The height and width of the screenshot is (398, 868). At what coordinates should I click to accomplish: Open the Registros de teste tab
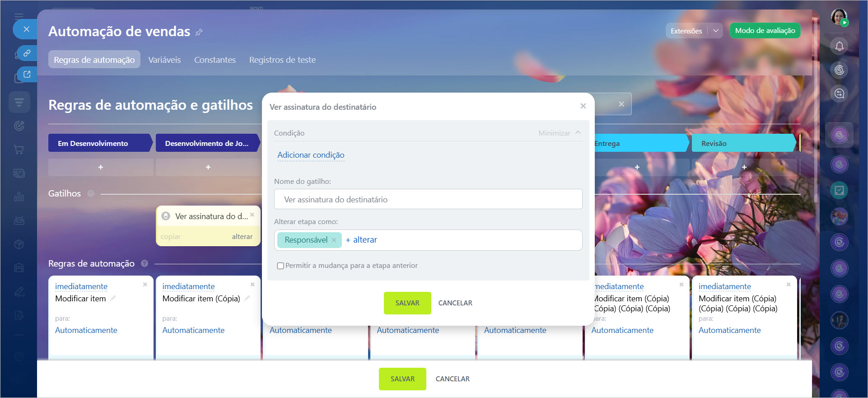tap(282, 60)
